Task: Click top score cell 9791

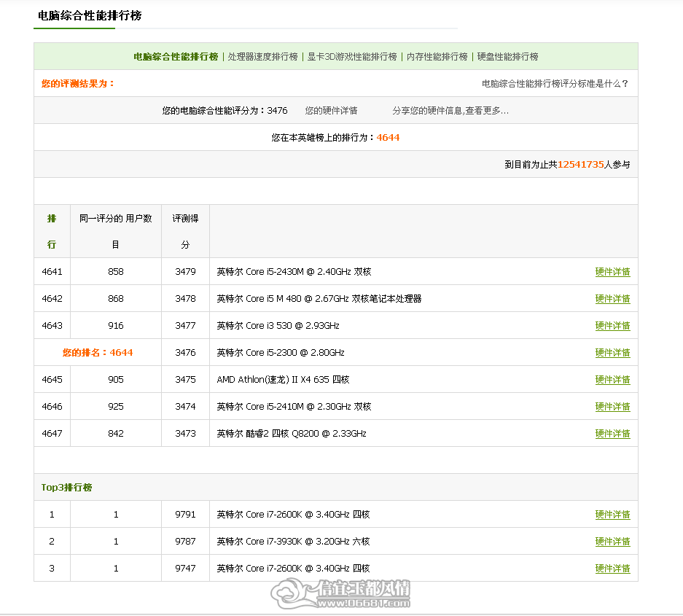Action: pos(186,515)
